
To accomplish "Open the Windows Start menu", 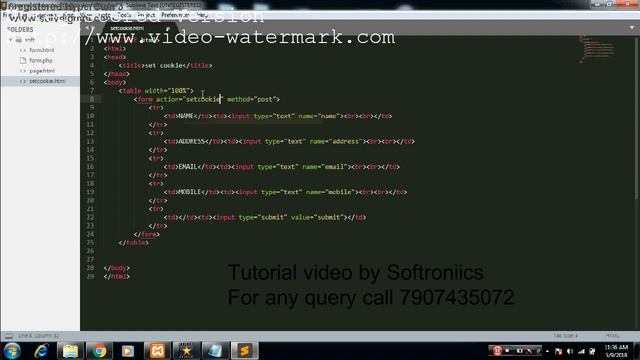I will pyautogui.click(x=12, y=351).
